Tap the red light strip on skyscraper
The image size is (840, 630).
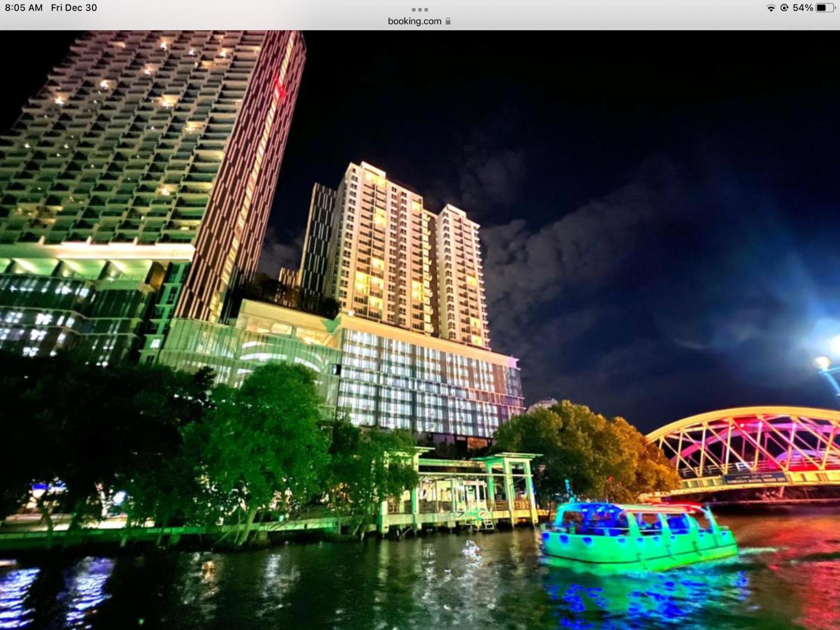pyautogui.click(x=281, y=87)
